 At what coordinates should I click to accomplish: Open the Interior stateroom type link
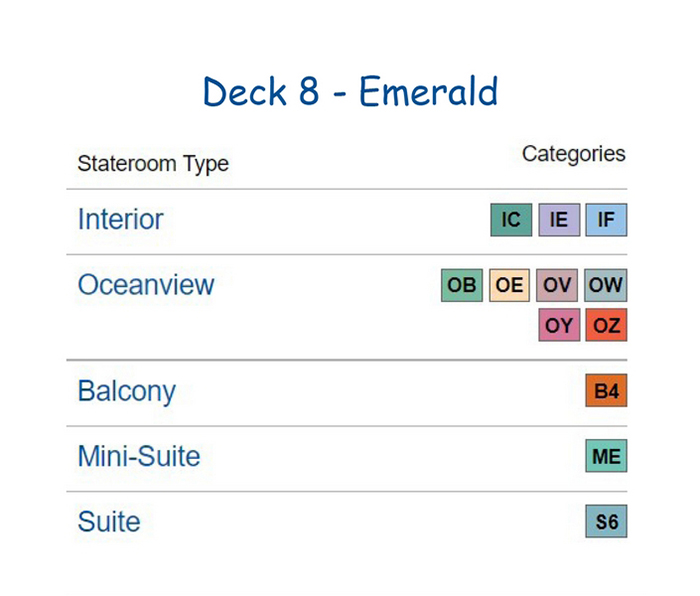pos(121,219)
